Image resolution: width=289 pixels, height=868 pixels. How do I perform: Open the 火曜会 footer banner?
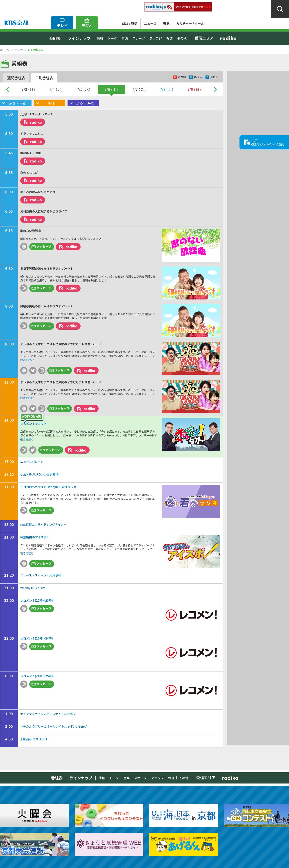(34, 815)
